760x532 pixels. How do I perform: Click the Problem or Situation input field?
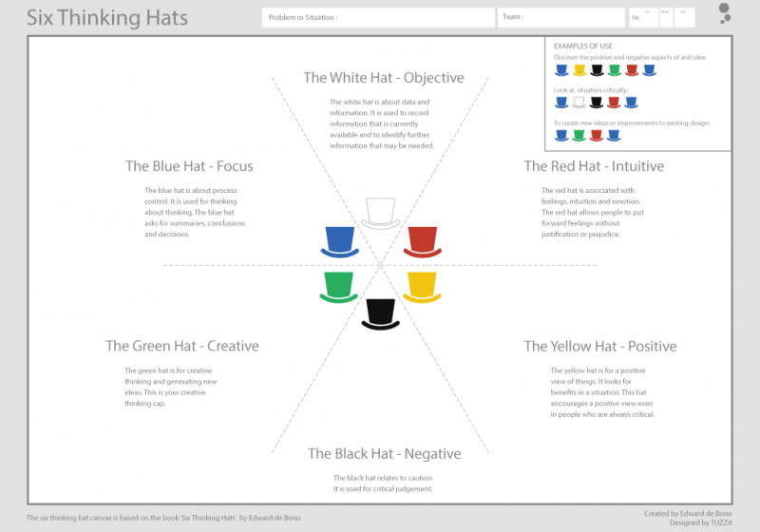pos(378,17)
